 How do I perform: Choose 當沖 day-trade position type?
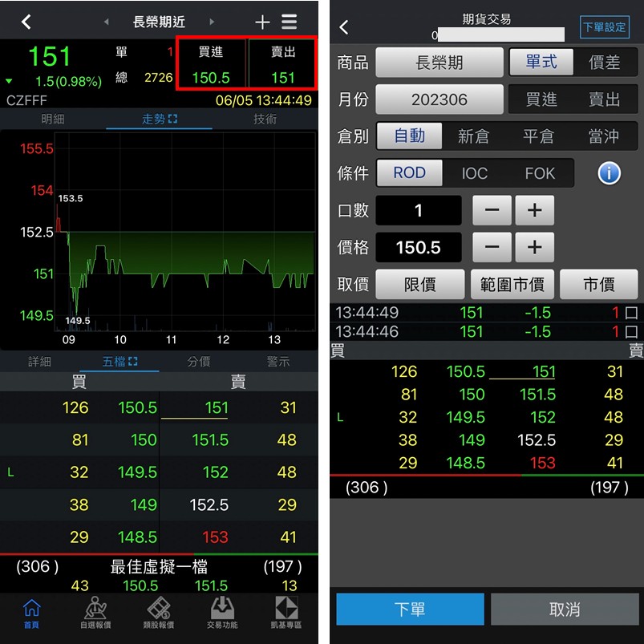point(603,136)
